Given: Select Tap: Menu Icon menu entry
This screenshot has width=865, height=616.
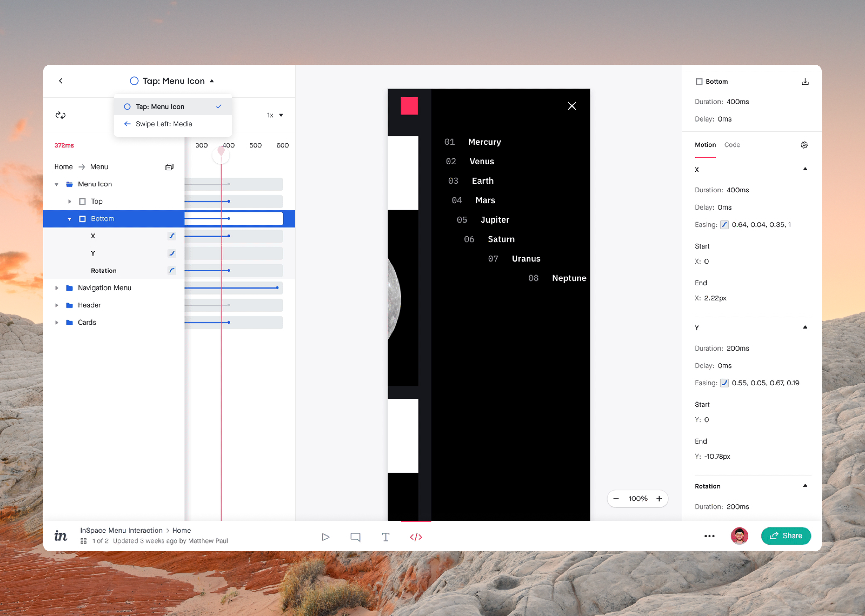Looking at the screenshot, I should (x=173, y=107).
